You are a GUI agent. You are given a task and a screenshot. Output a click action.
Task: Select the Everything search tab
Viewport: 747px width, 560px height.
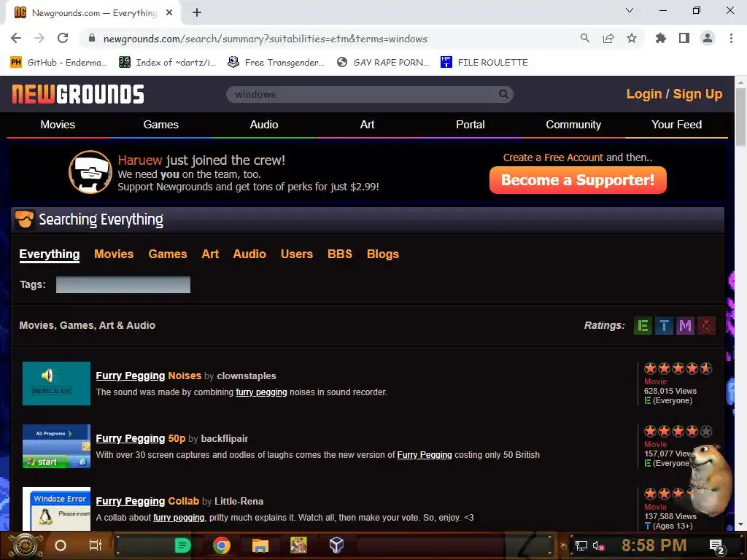(50, 254)
